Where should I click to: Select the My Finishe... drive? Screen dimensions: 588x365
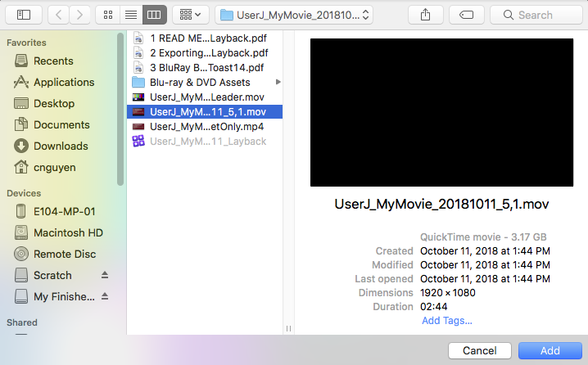pos(64,297)
